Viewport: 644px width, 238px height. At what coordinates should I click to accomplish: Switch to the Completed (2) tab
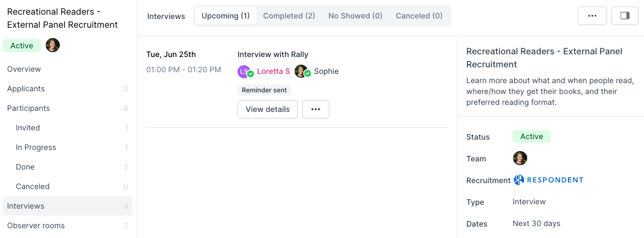(289, 16)
